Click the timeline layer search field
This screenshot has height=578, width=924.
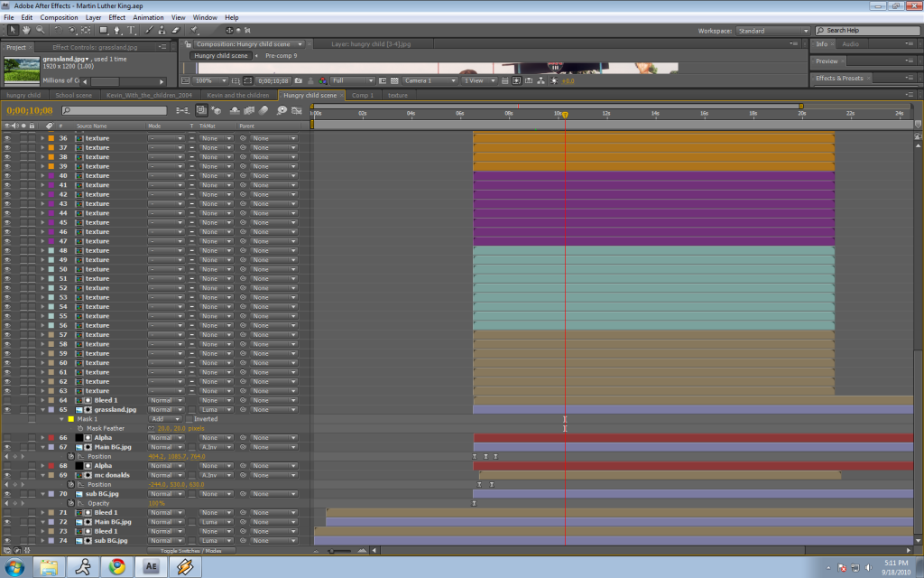[115, 110]
